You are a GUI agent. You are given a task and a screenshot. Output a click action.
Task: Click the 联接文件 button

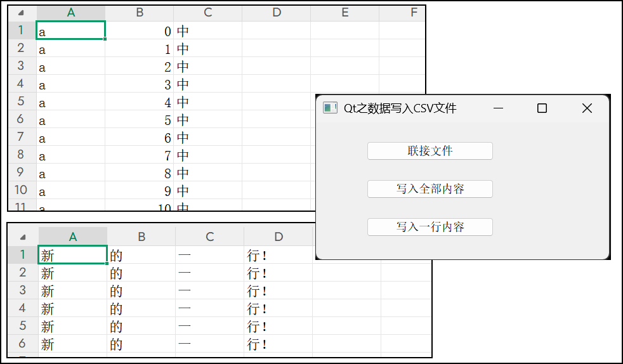(430, 151)
